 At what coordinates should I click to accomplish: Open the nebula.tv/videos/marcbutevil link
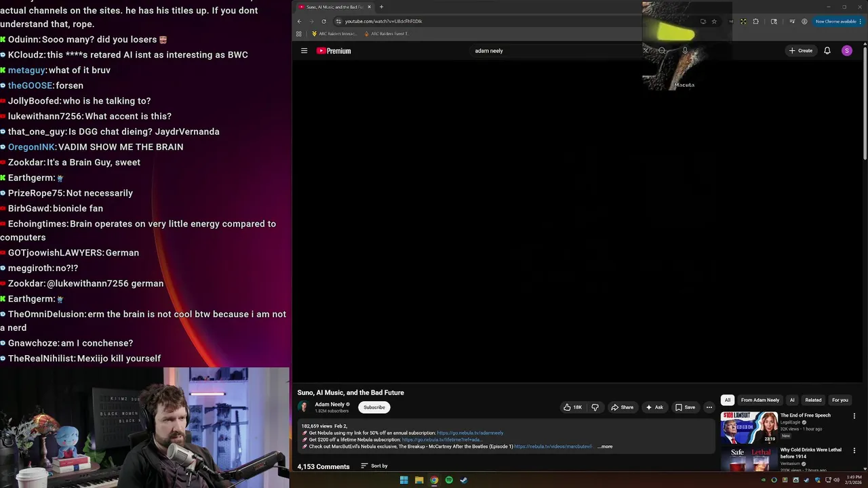(553, 447)
